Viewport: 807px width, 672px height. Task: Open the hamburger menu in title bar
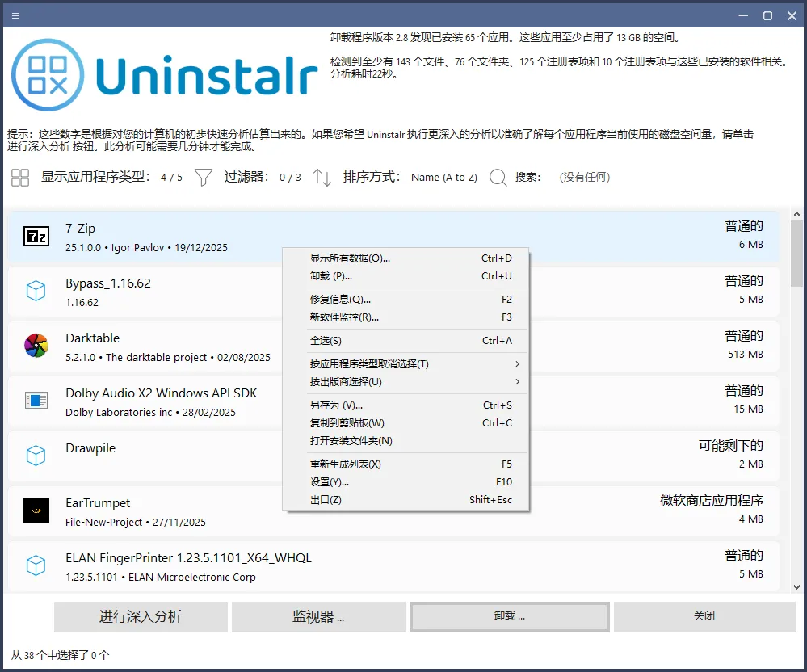coord(15,15)
